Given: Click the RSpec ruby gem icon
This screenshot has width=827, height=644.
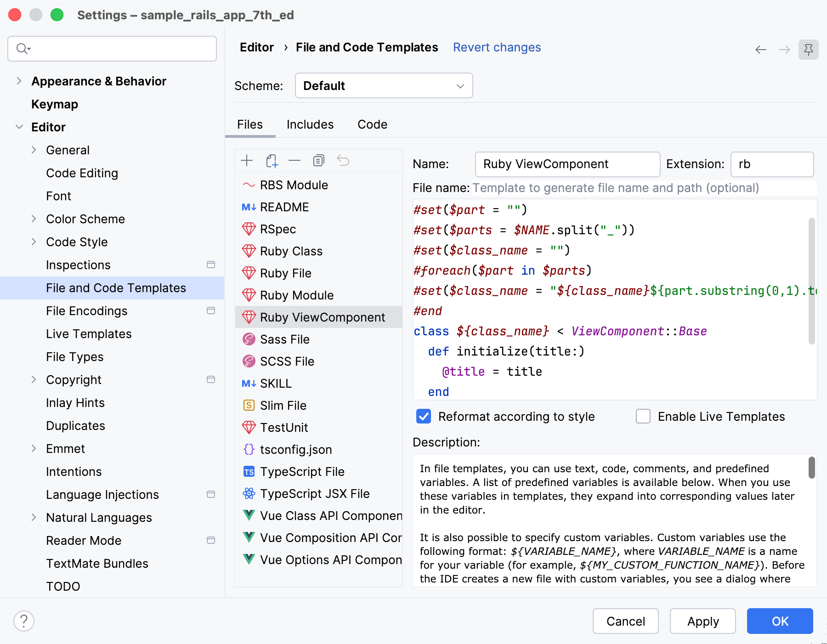Looking at the screenshot, I should click(249, 229).
